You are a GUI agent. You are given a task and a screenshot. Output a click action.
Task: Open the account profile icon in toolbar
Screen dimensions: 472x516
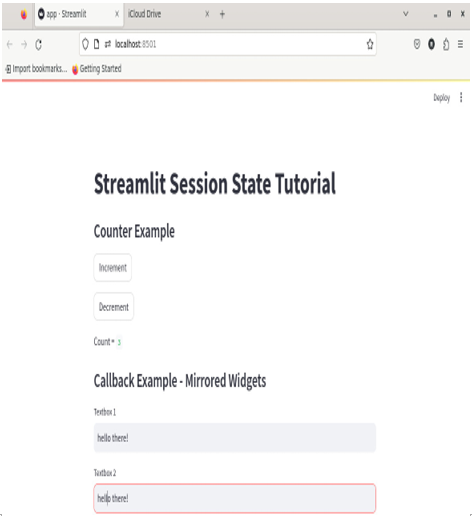click(431, 44)
